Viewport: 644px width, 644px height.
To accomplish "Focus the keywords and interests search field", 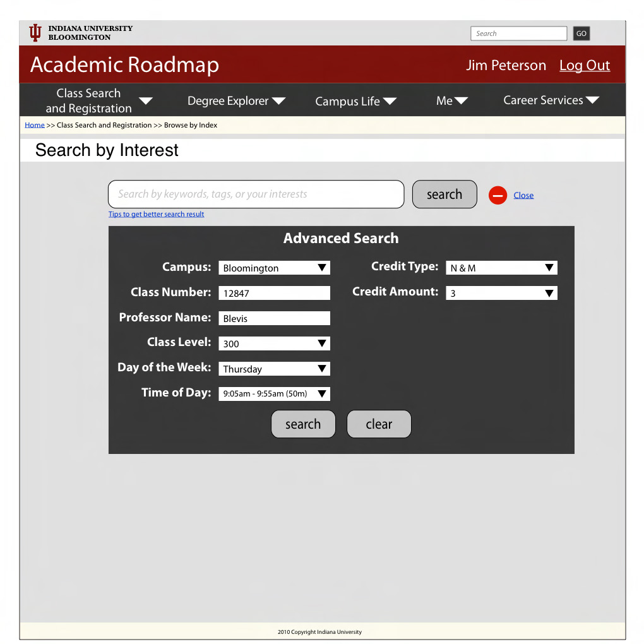I will (x=256, y=194).
